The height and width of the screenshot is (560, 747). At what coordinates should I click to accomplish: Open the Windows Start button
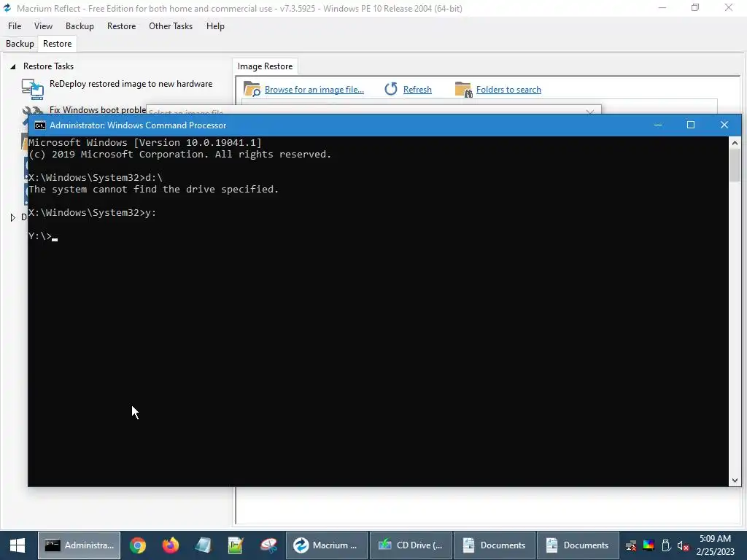click(x=18, y=545)
